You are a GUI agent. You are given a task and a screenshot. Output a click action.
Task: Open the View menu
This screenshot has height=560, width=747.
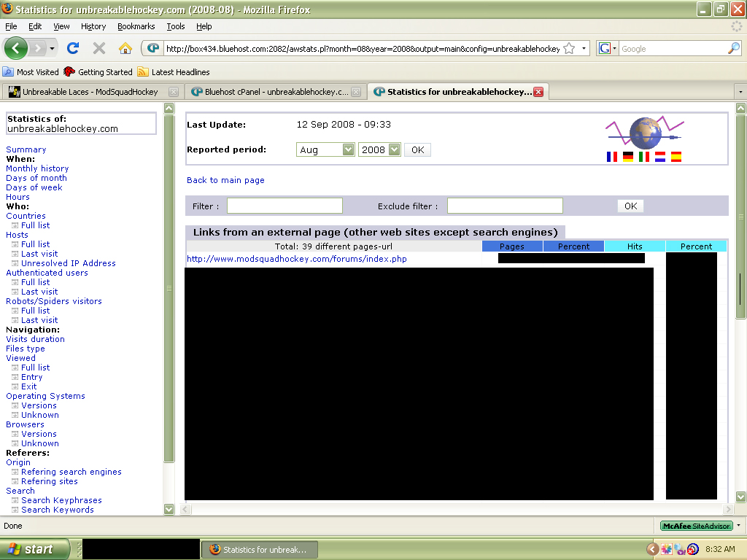(61, 26)
